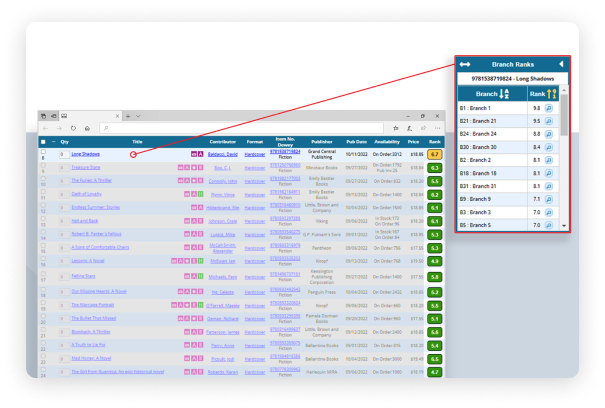The width and height of the screenshot is (605, 408).
Task: Click the magnifier icon for B31 : Branch 31
Action: (x=549, y=186)
